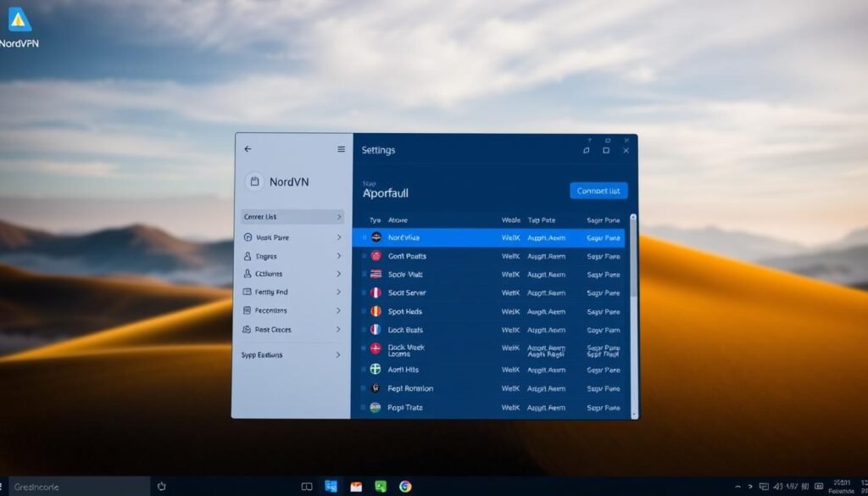The height and width of the screenshot is (496, 868).
Task: Tick the checkbox on Soov Vials row
Action: point(364,274)
